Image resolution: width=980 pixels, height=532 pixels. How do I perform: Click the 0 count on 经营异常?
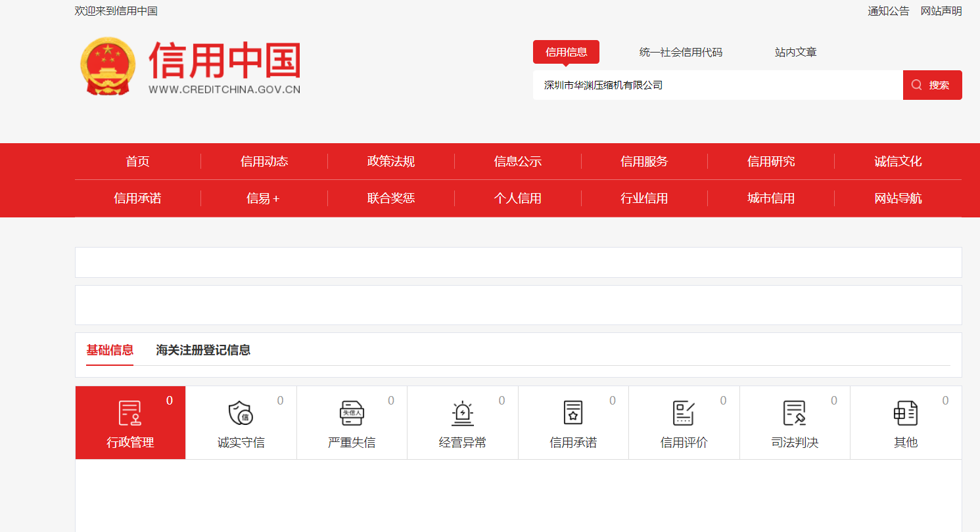(x=502, y=401)
